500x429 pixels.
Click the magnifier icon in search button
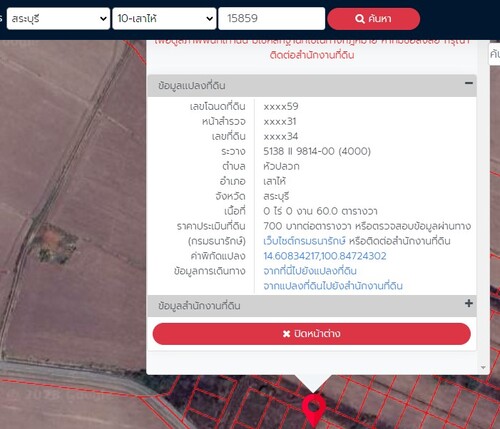click(x=360, y=19)
